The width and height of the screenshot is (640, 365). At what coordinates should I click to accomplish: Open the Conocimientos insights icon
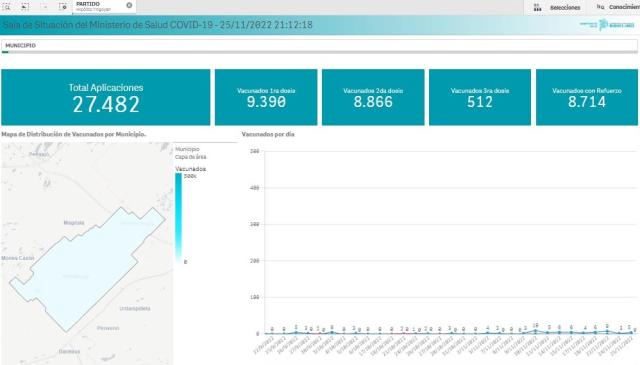600,7
